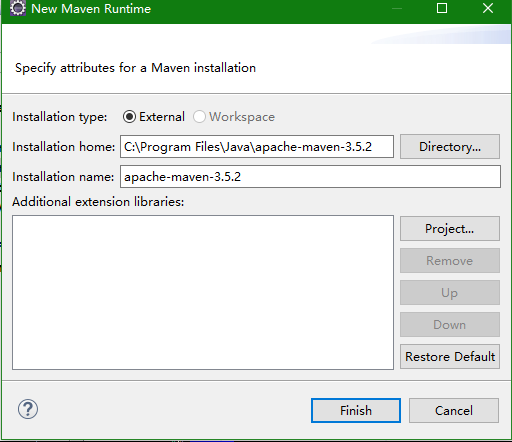Click the 'Additional extension libraries:' label
512x442 pixels.
click(98, 202)
